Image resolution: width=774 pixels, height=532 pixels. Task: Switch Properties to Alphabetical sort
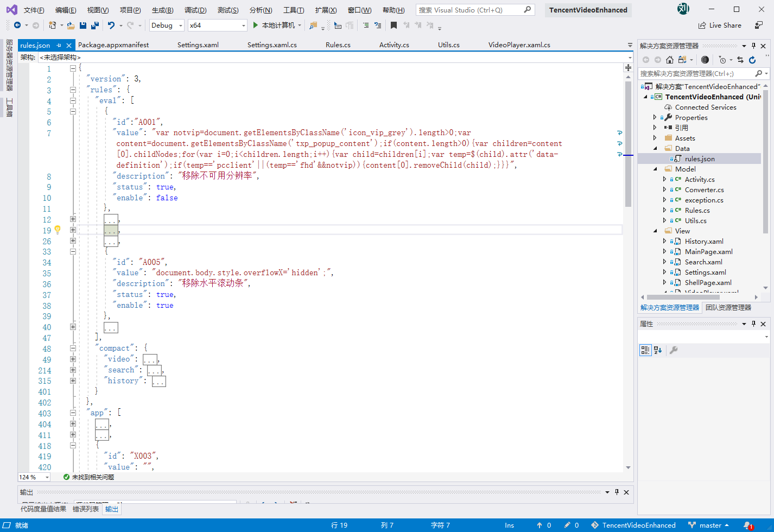658,350
